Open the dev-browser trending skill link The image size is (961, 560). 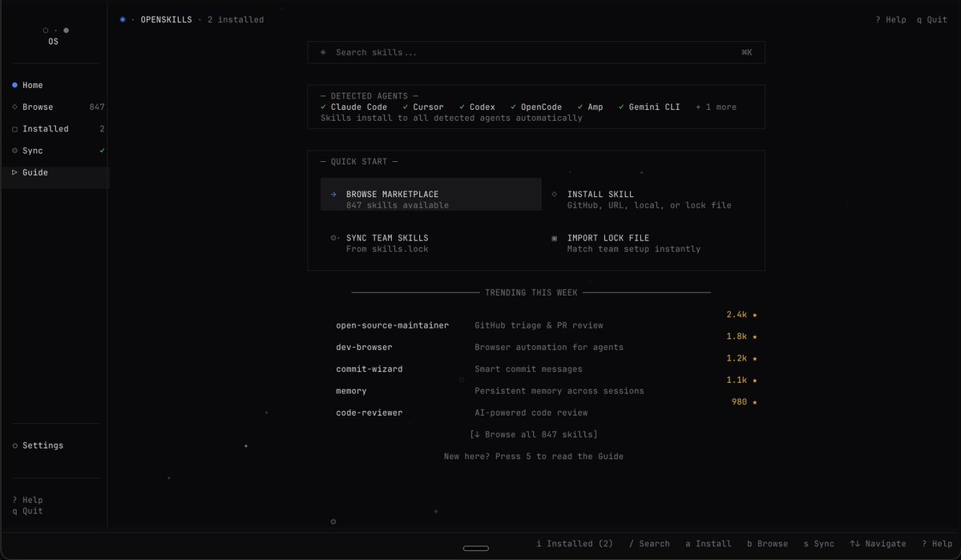click(x=363, y=346)
